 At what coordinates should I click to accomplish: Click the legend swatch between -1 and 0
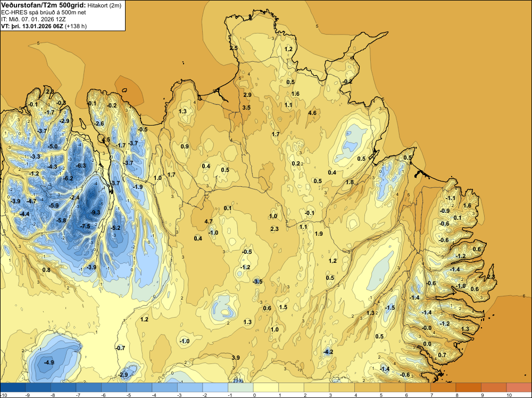[x=240, y=387]
